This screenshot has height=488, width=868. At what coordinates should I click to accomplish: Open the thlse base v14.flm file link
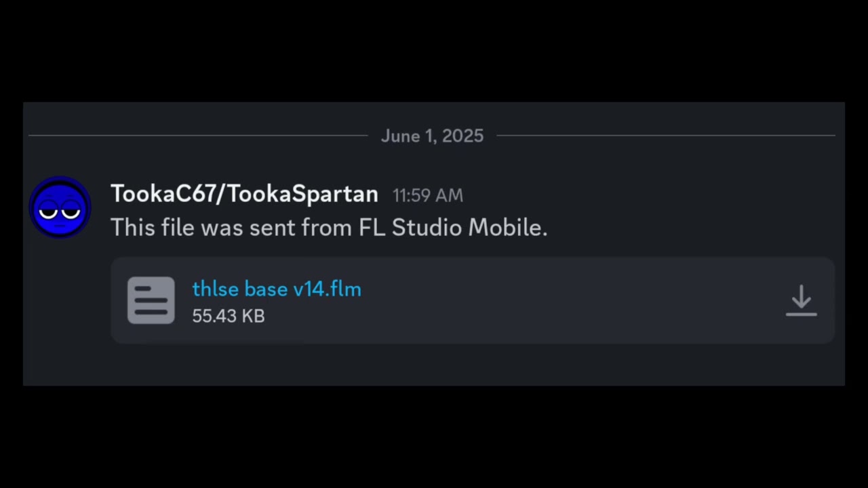pyautogui.click(x=276, y=289)
